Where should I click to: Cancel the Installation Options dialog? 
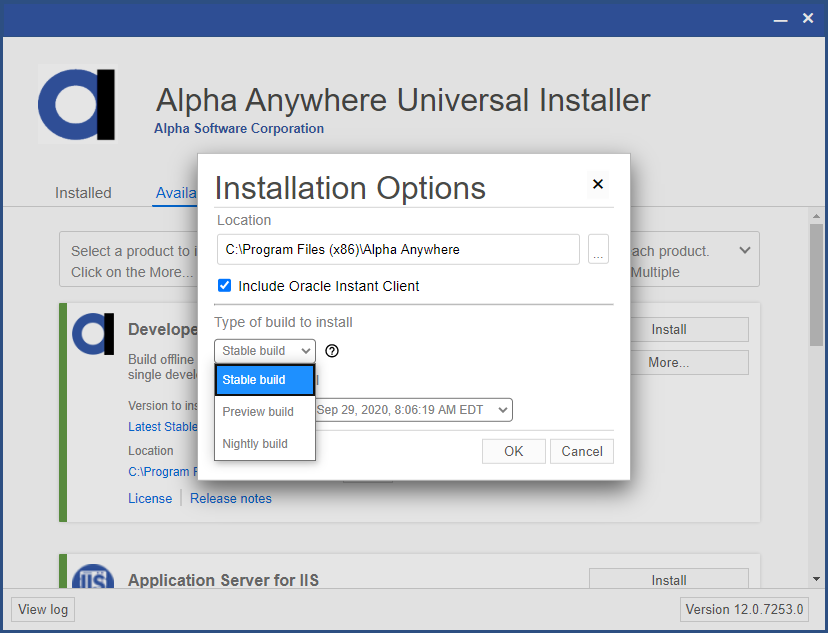click(581, 451)
